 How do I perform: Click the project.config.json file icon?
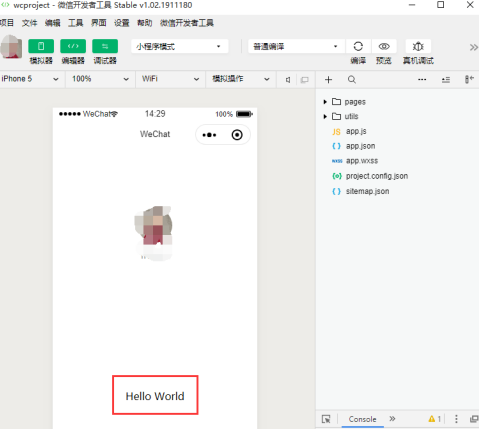click(x=337, y=176)
